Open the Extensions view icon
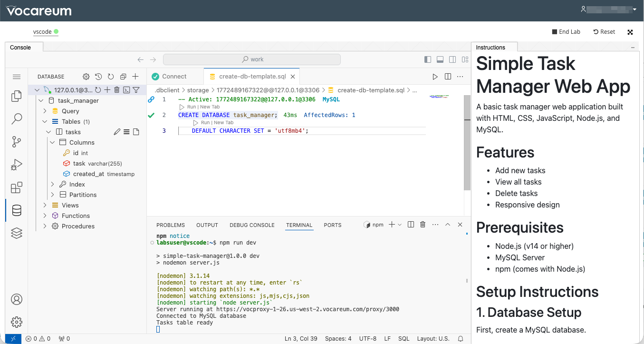The image size is (644, 344). (x=17, y=187)
